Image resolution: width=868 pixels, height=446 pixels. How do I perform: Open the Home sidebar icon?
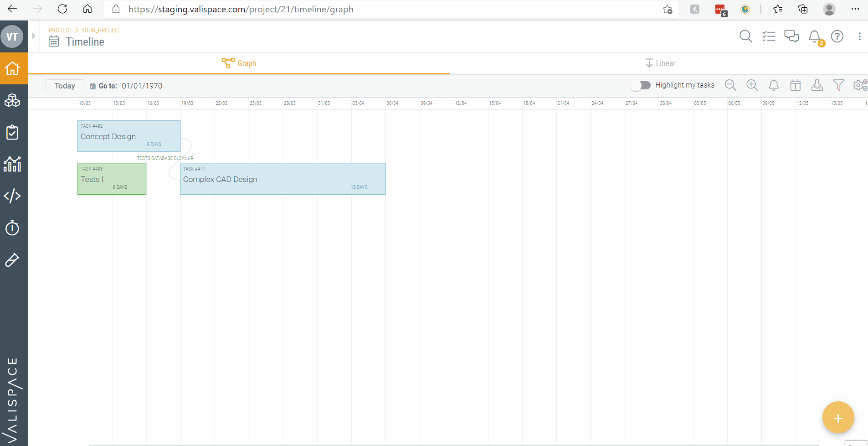[12, 68]
